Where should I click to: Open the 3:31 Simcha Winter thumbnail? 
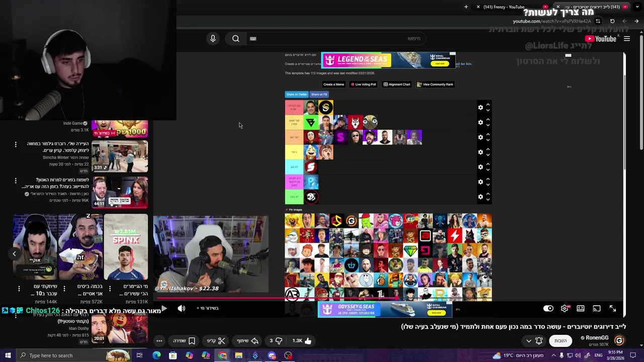(x=119, y=156)
